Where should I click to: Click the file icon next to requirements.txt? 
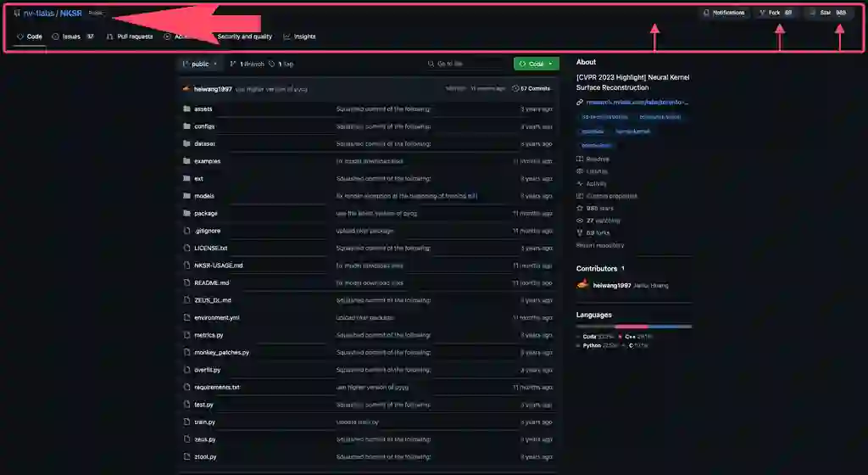tap(186, 387)
